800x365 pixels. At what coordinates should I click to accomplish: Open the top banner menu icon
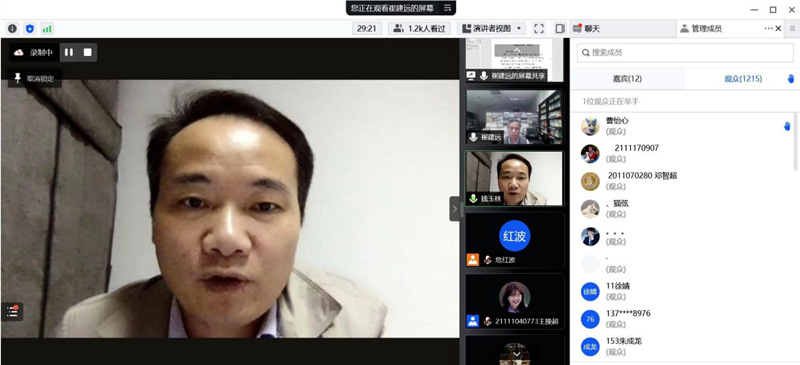click(447, 8)
